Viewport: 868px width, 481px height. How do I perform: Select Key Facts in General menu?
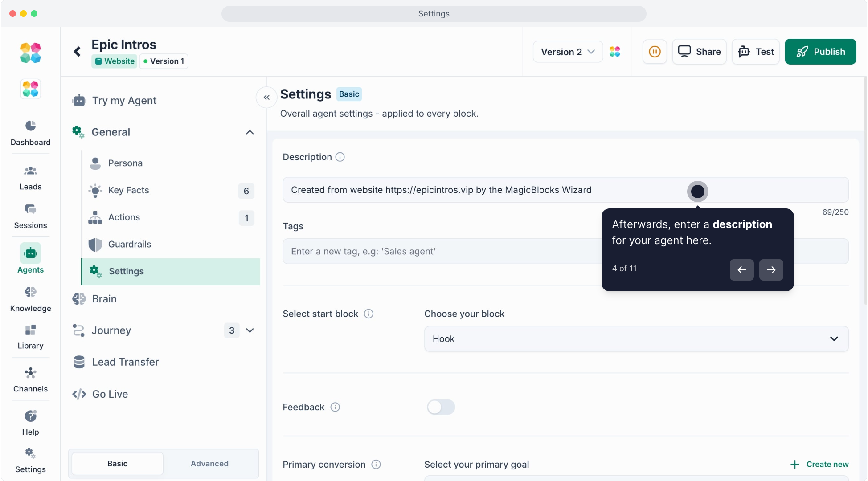pyautogui.click(x=129, y=190)
